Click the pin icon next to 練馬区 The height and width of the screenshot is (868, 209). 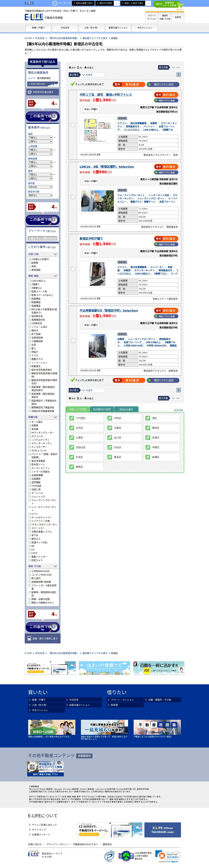(72, 467)
